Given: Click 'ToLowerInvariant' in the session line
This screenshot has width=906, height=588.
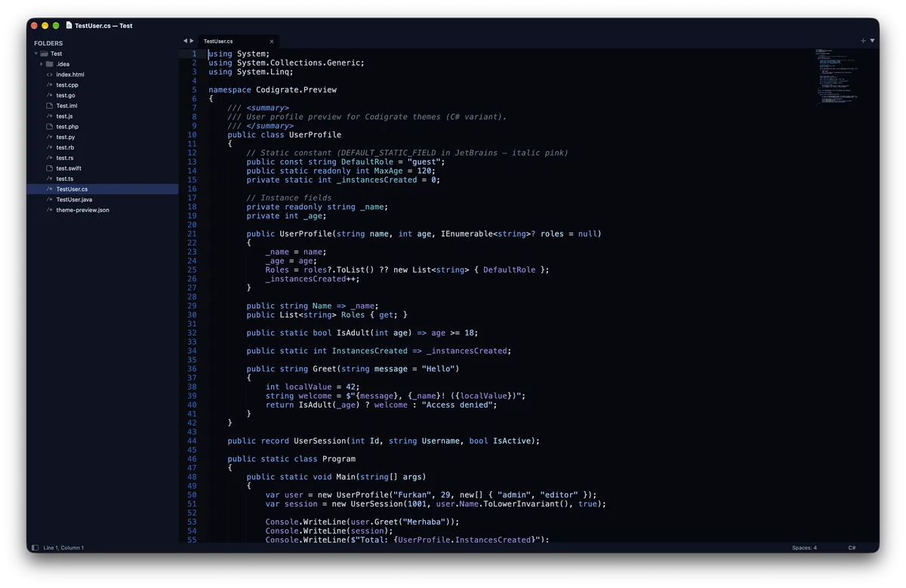Looking at the screenshot, I should pos(522,504).
